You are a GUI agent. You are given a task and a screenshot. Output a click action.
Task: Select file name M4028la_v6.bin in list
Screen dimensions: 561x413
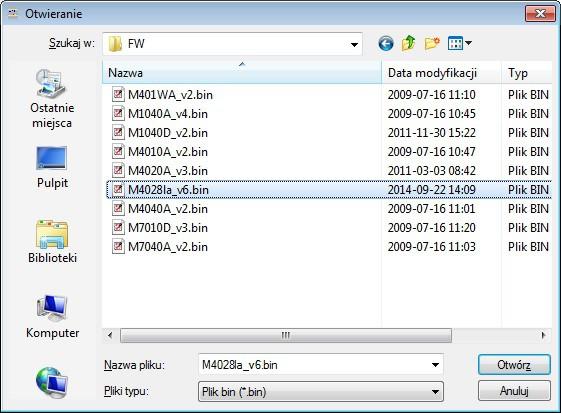(168, 190)
